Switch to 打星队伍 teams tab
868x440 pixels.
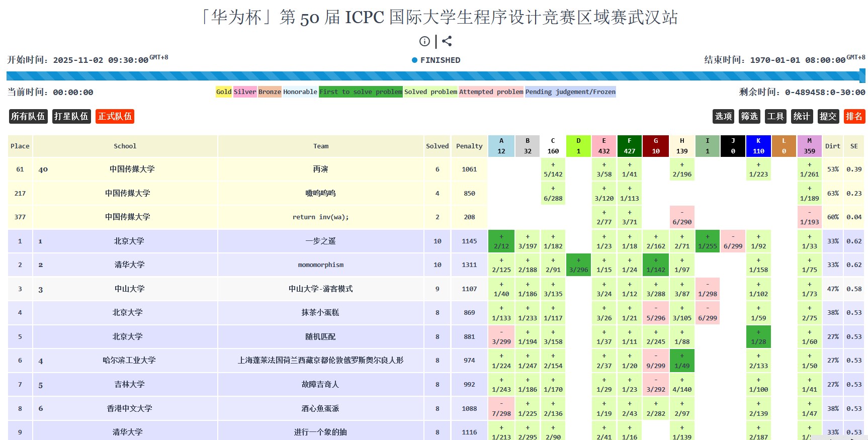[71, 116]
